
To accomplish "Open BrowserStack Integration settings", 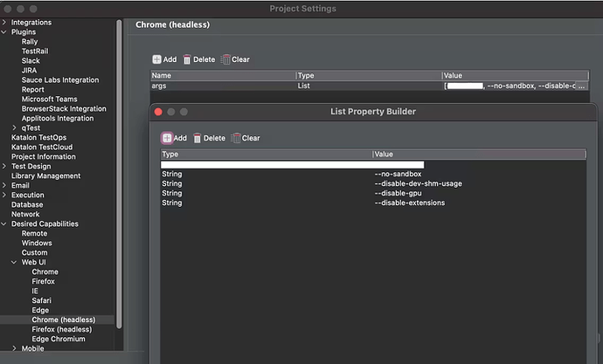I will pos(64,108).
